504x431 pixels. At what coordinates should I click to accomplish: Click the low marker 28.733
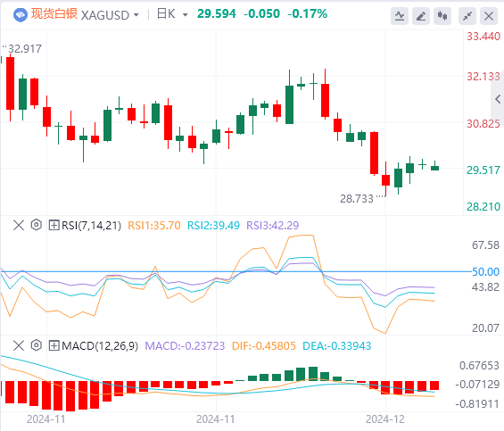point(357,198)
